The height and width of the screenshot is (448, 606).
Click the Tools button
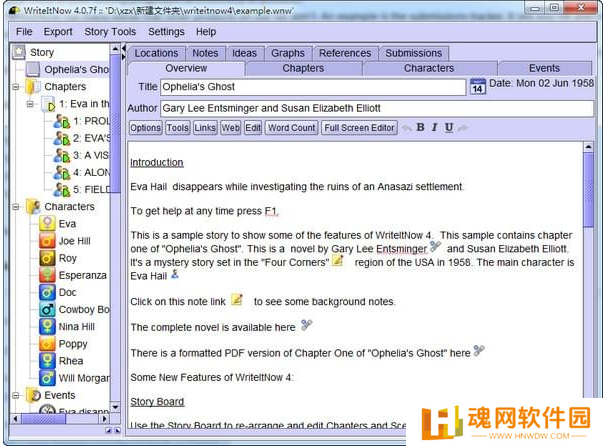pyautogui.click(x=178, y=128)
